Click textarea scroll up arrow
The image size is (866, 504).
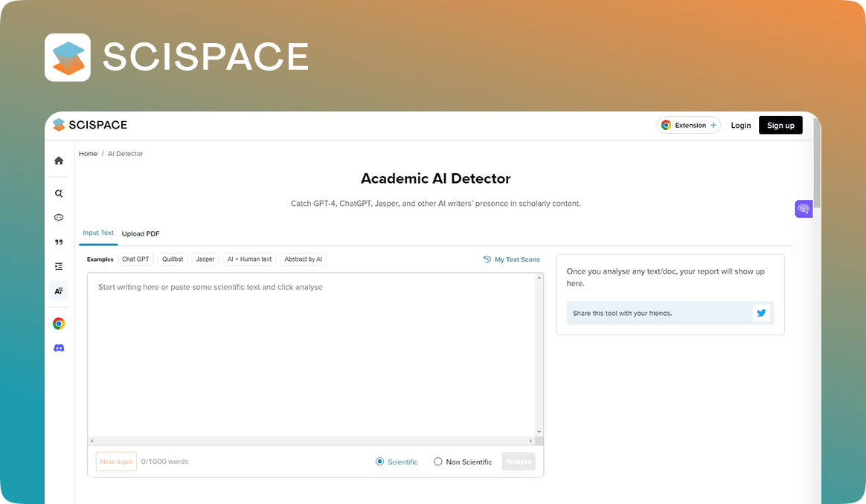pyautogui.click(x=539, y=278)
